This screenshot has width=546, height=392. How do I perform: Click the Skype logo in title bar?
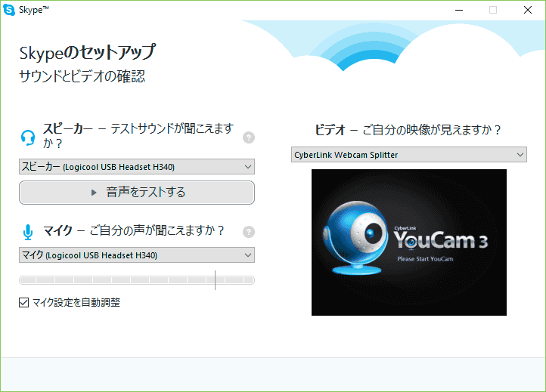(x=9, y=10)
